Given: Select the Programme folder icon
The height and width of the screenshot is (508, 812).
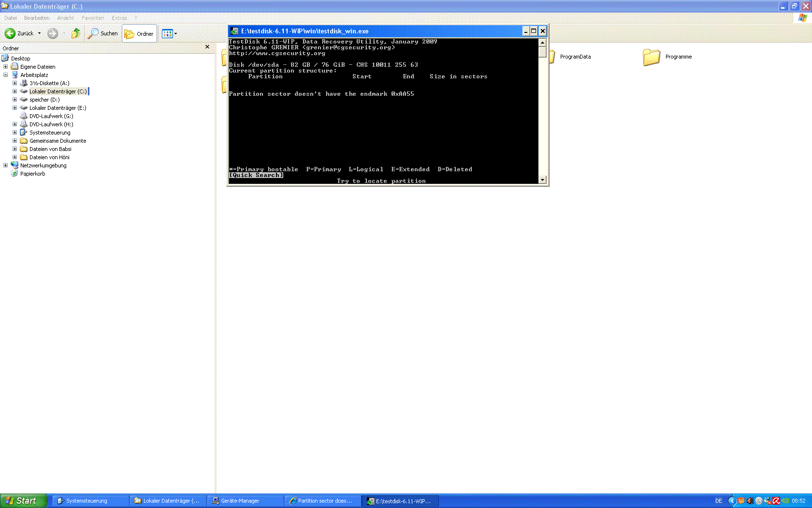Looking at the screenshot, I should [x=651, y=57].
